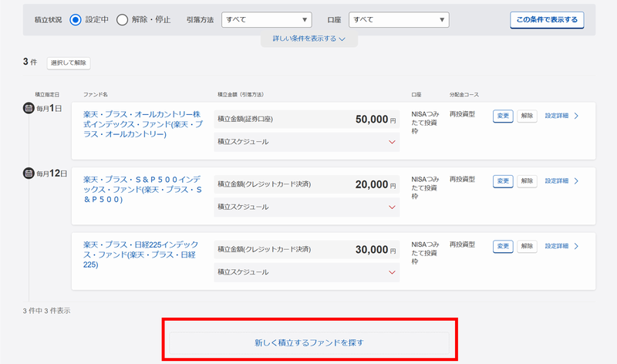Expand 積立スケジュール for the 50,000円 fund
This screenshot has width=617, height=364.
pos(306,142)
